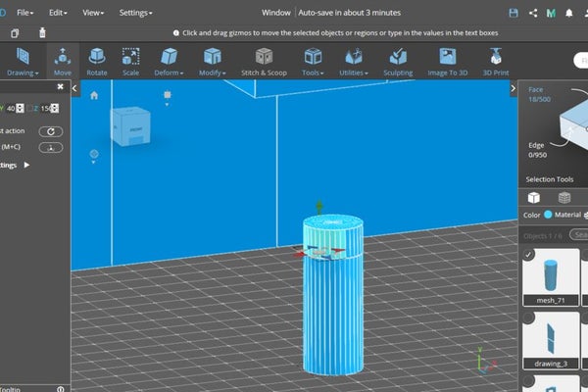Reset view with the home icon
Viewport: 588px width, 392px height.
94,96
